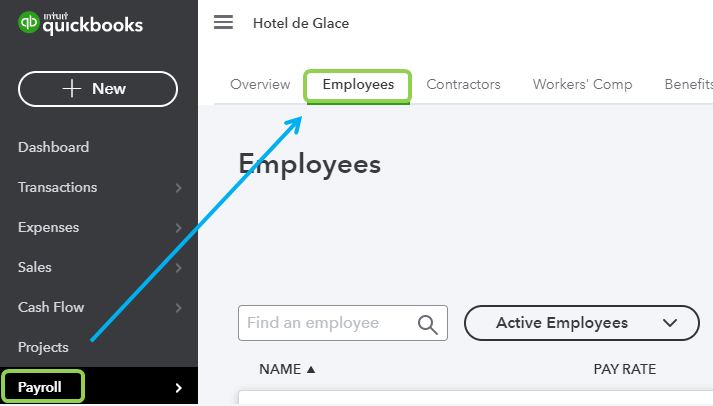The image size is (713, 406).
Task: Select Payroll in sidebar
Action: coord(40,387)
